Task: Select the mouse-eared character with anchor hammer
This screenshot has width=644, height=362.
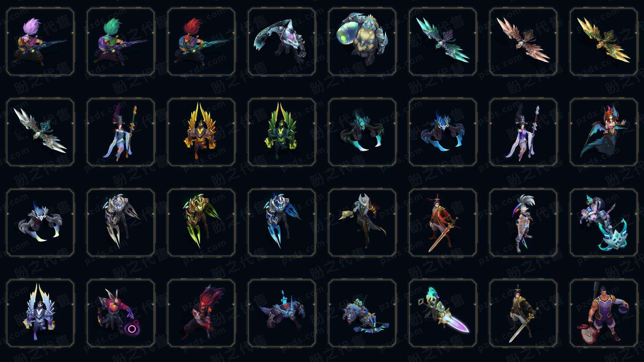Action: point(604,223)
